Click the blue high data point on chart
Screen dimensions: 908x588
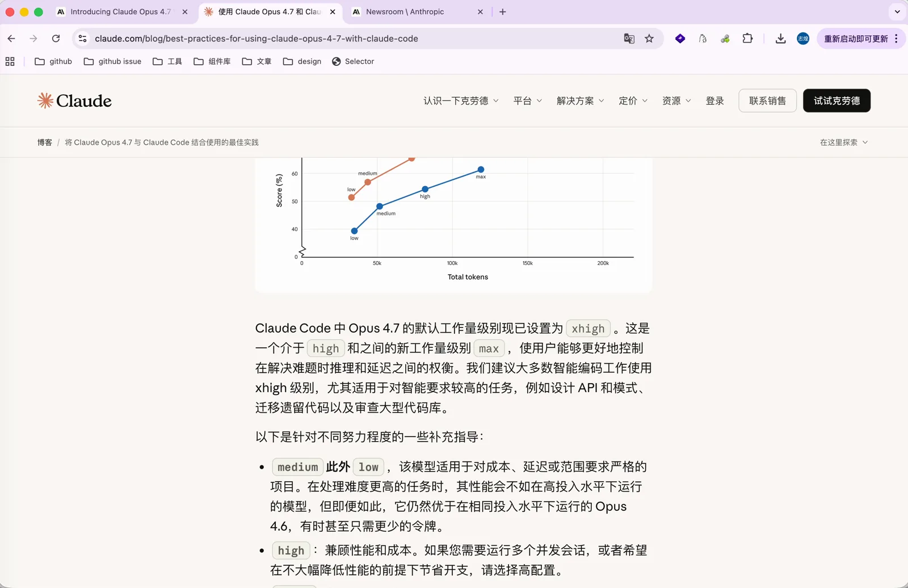(425, 189)
